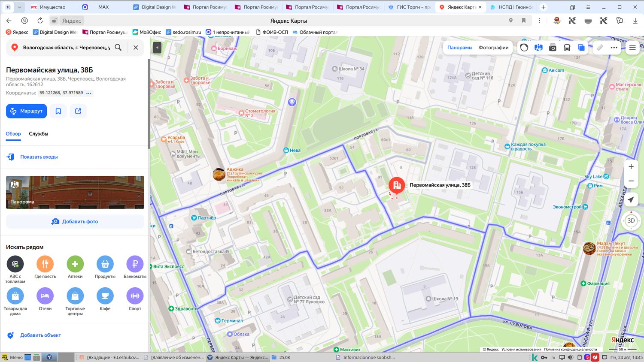644x362 pixels.
Task: Search nearby Спорт
Action: click(x=135, y=299)
